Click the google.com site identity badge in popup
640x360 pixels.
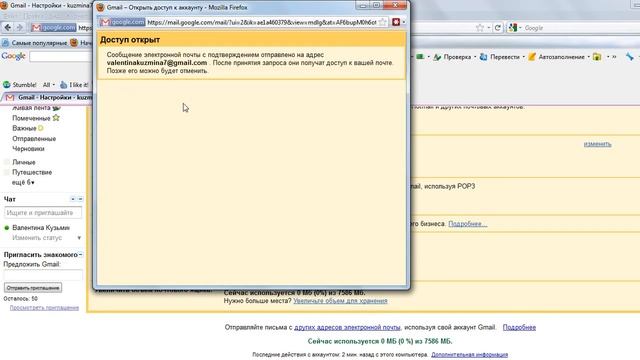click(122, 22)
